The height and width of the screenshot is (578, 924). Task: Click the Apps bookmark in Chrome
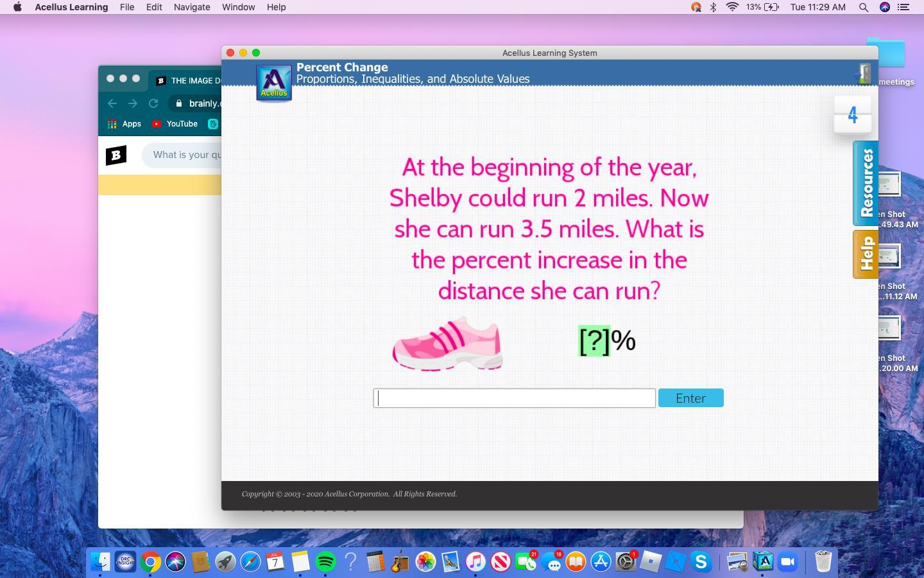pyautogui.click(x=124, y=124)
